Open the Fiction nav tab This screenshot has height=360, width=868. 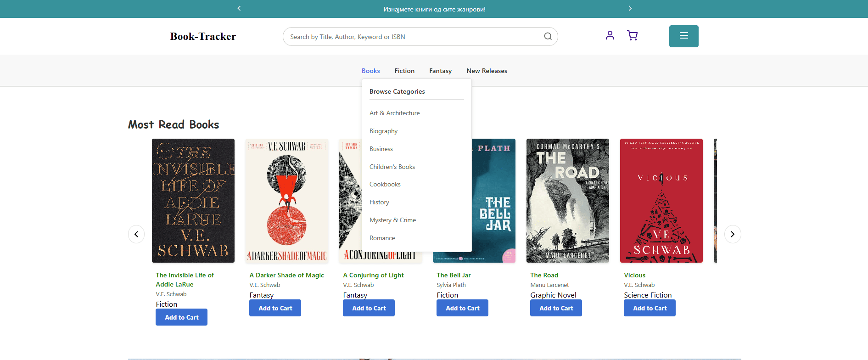[404, 71]
